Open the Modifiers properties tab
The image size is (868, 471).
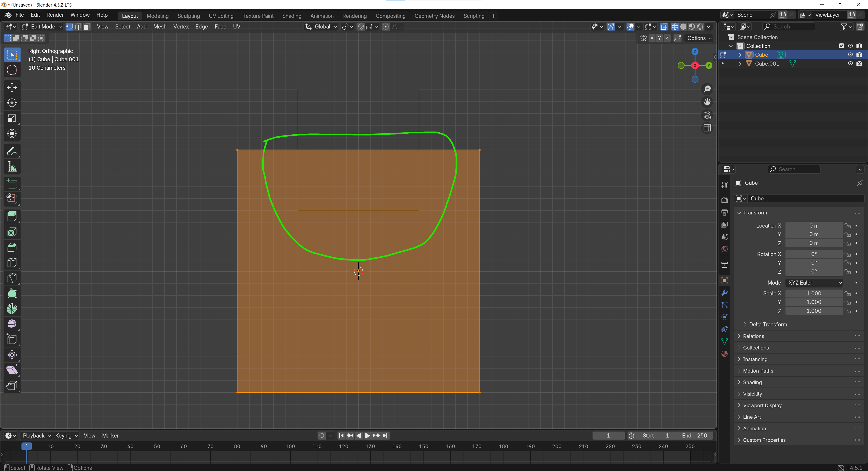(x=724, y=293)
